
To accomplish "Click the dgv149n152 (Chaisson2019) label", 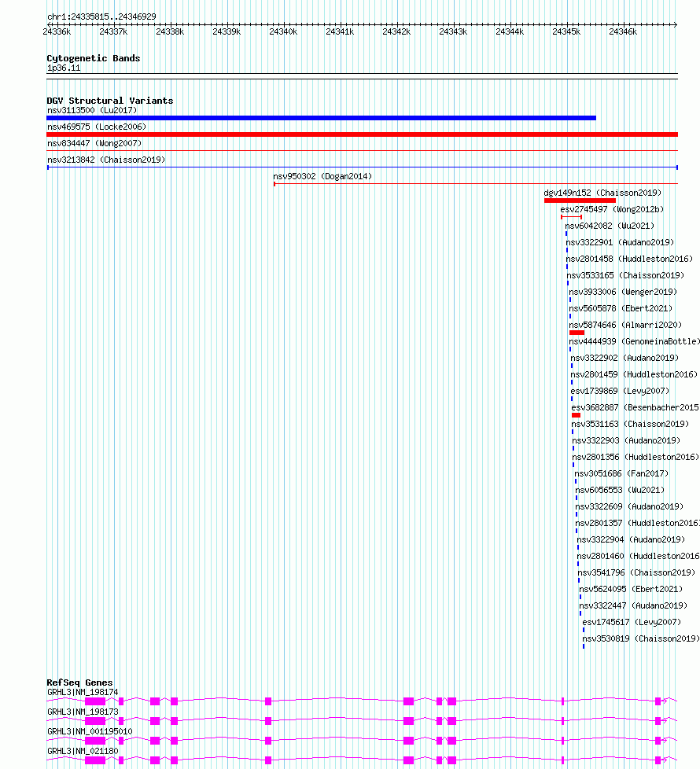I will pyautogui.click(x=602, y=193).
